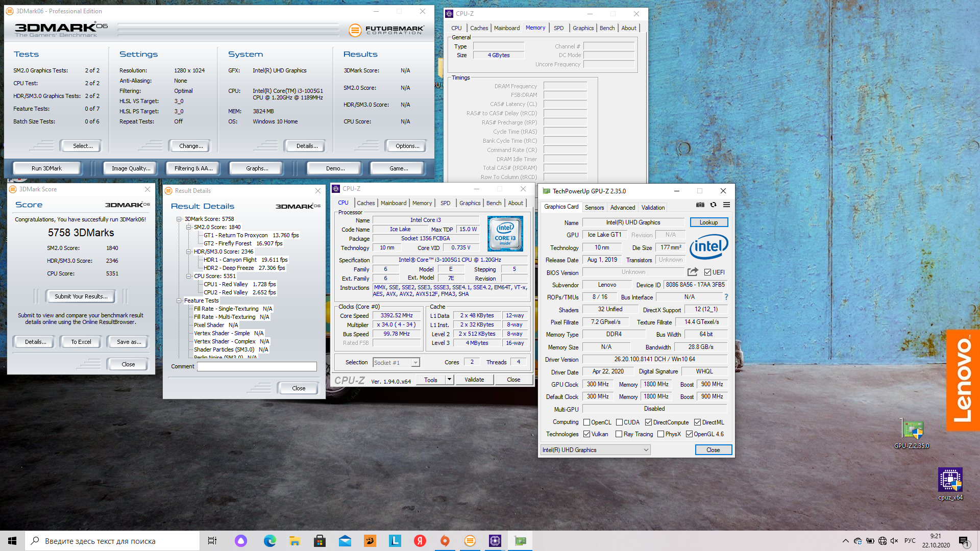Switch to Mainboard tab in front CPU-Z

(x=394, y=203)
